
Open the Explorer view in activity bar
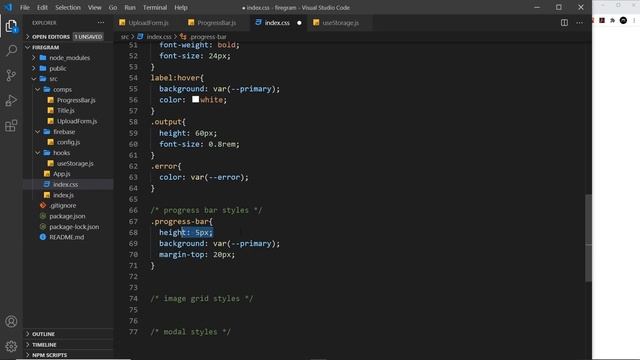(11, 26)
